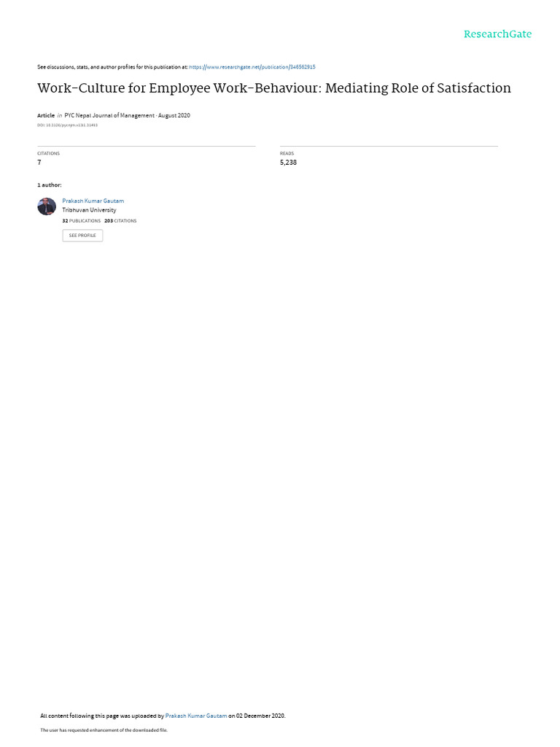Click the citations count 7
Image resolution: width=560 pixels, height=747 pixels.
click(x=39, y=163)
